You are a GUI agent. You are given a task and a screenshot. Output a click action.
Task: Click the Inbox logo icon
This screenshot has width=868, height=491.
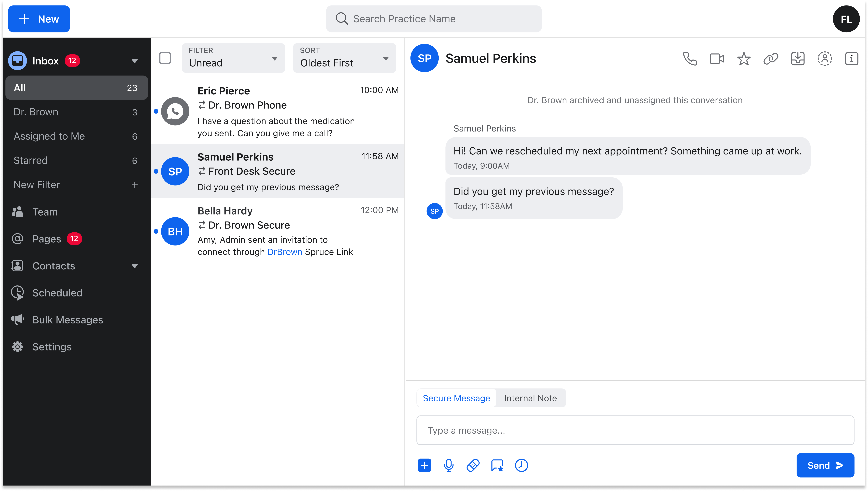point(17,61)
